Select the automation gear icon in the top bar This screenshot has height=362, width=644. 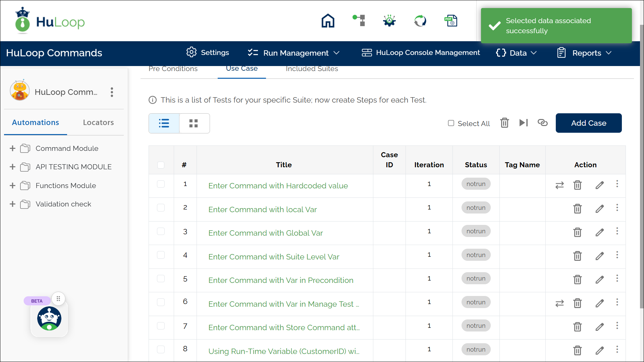[x=389, y=20]
